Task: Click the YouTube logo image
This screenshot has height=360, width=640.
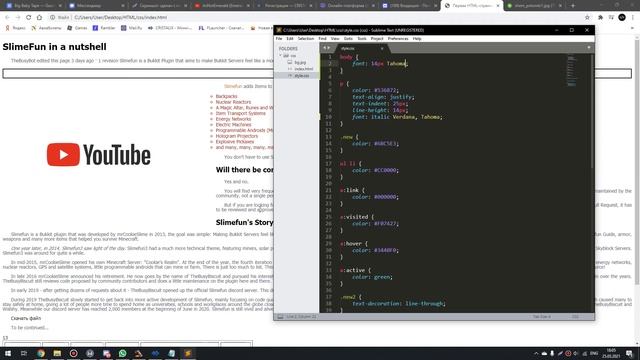Action: pos(98,155)
